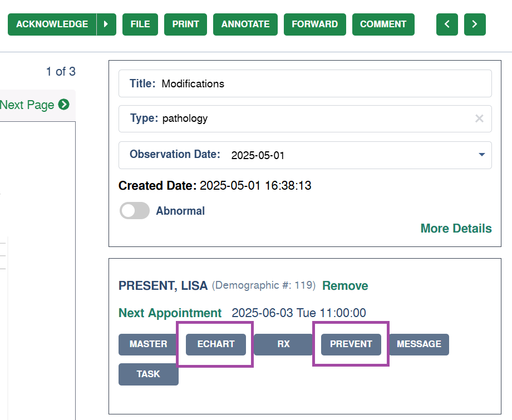
Task: Go to next document arrow icon
Action: tap(475, 24)
